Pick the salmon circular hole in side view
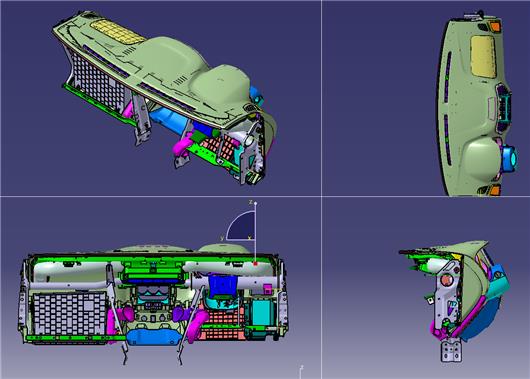 pos(446,280)
